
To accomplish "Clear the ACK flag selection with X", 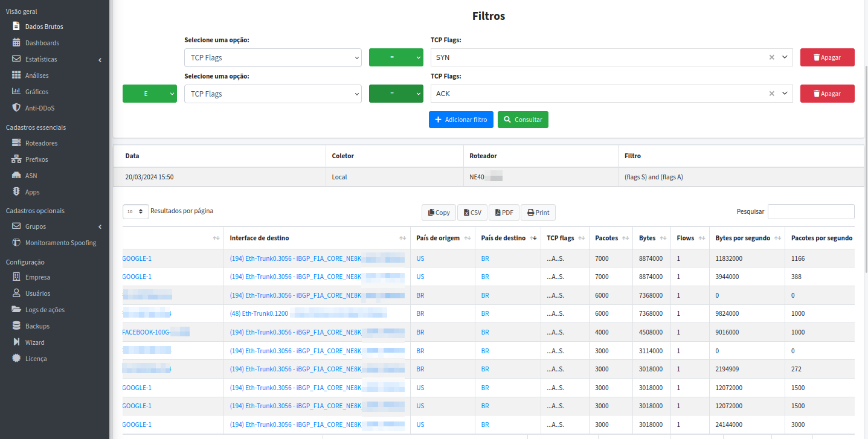I will [771, 94].
